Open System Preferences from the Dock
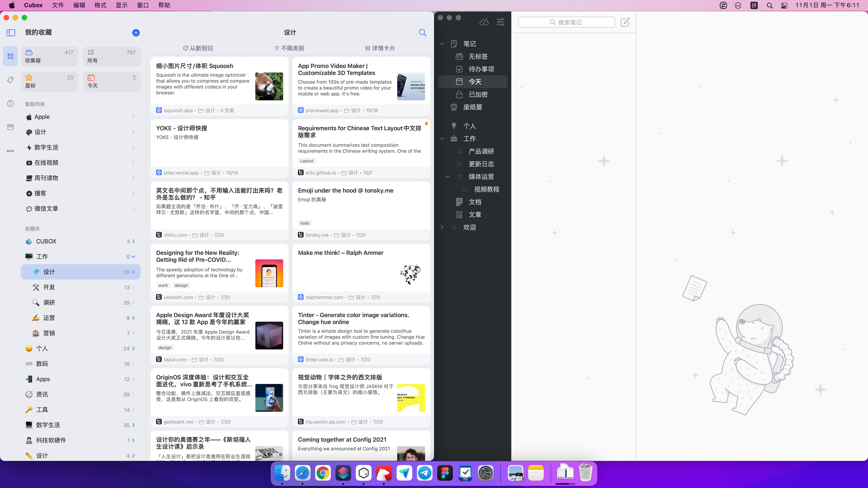 (486, 473)
